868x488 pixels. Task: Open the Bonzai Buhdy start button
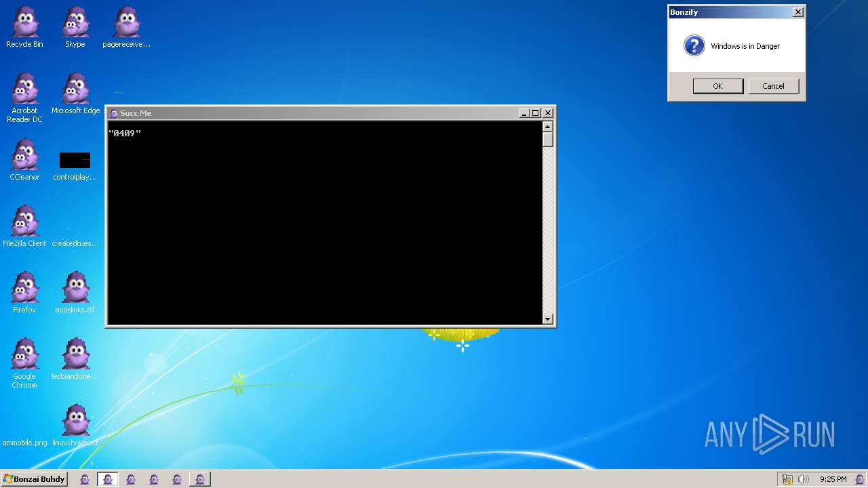click(x=34, y=479)
